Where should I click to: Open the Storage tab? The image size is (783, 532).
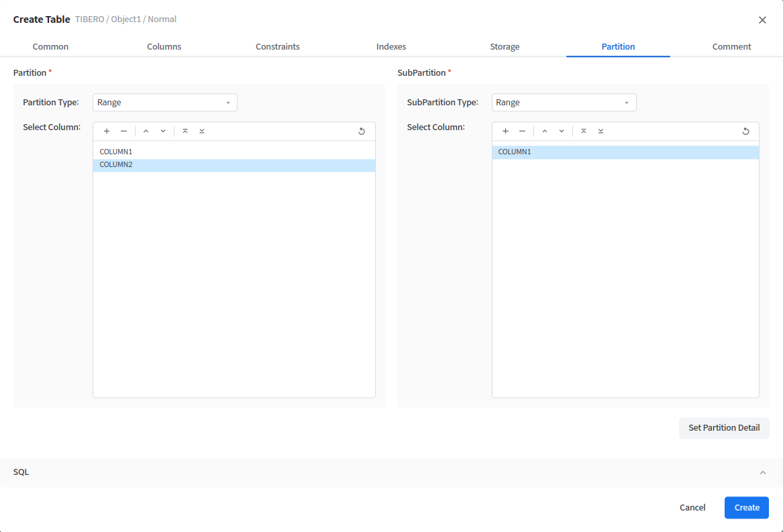pyautogui.click(x=505, y=47)
